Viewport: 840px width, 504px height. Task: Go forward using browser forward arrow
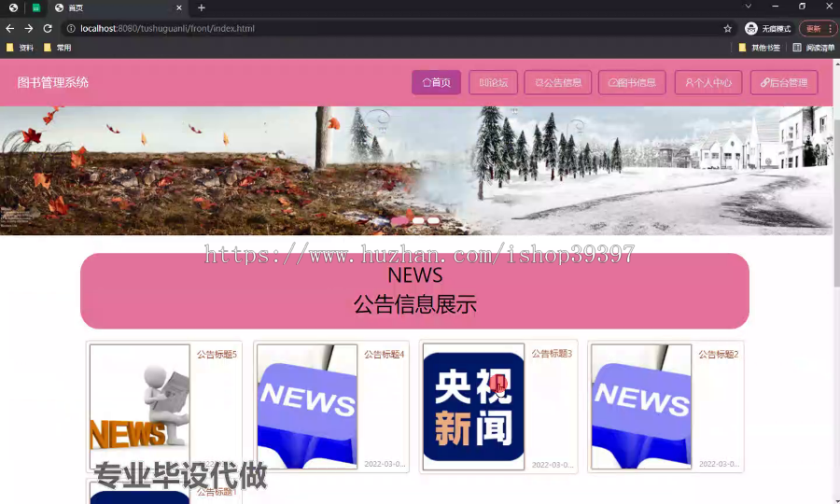(29, 28)
